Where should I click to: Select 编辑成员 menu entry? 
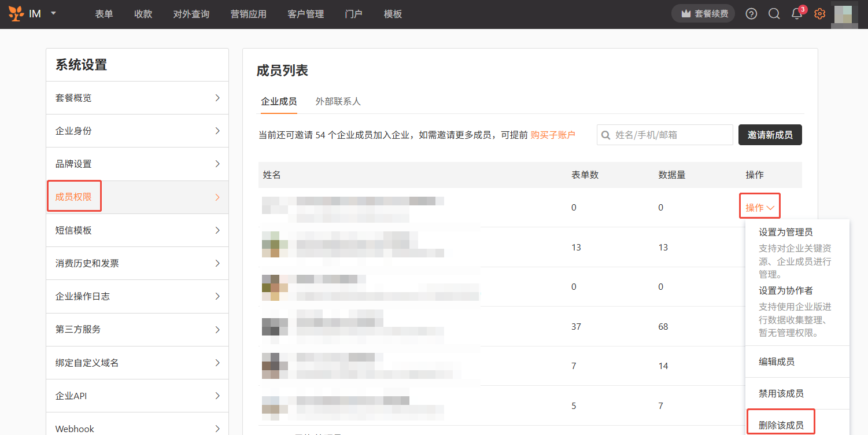[x=777, y=362]
